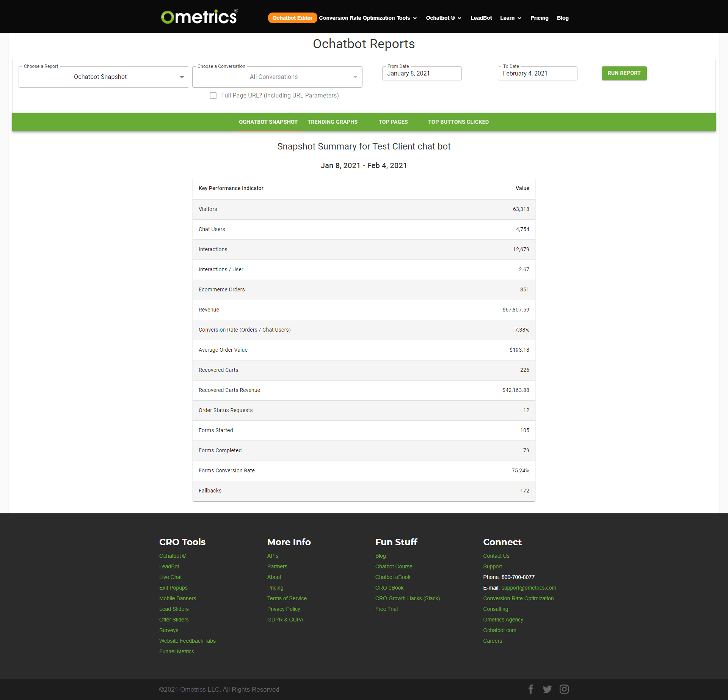Click the Run Report button

click(x=624, y=73)
